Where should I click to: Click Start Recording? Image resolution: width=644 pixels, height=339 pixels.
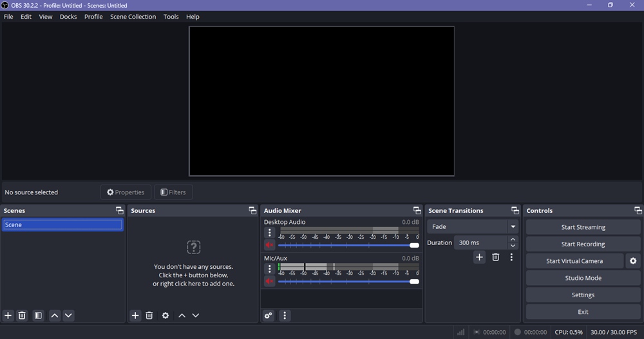click(583, 244)
